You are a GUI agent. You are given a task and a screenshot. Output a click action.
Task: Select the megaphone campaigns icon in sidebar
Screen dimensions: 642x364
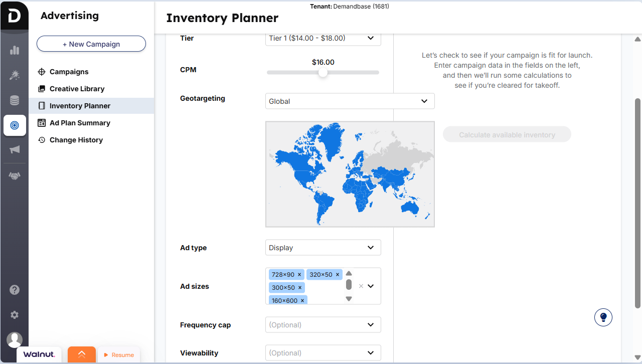[14, 150]
